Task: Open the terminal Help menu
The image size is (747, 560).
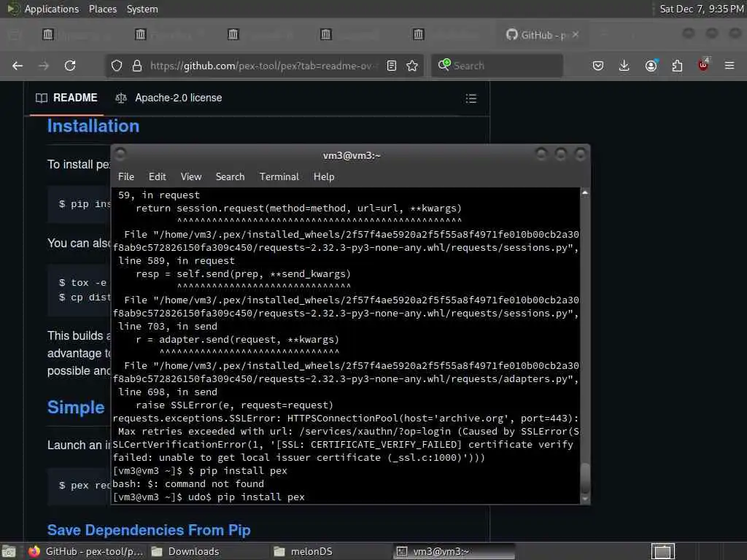Action: 324,176
